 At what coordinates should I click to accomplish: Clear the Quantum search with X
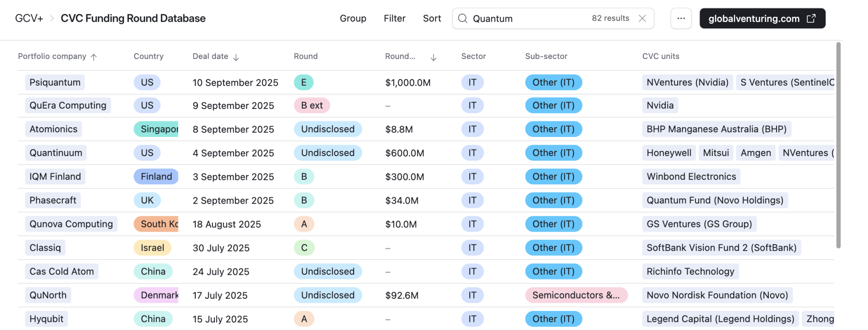(642, 18)
